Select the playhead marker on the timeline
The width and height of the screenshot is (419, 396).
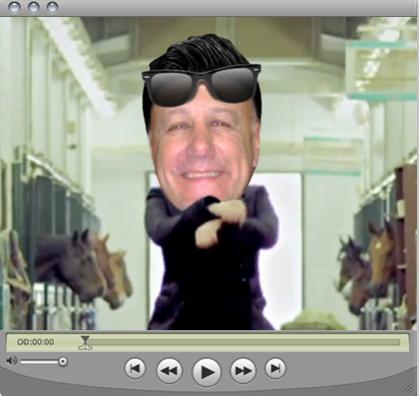[85, 340]
